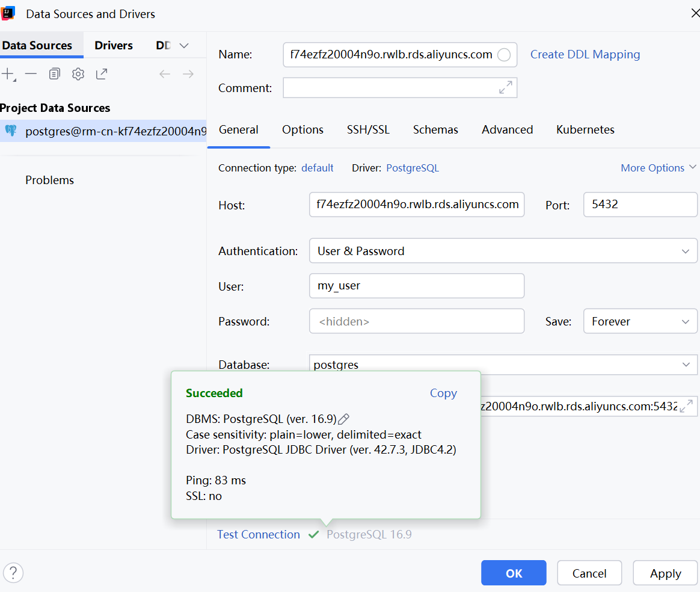Click Test Connection link
Screen dimensions: 700x592
pos(259,534)
